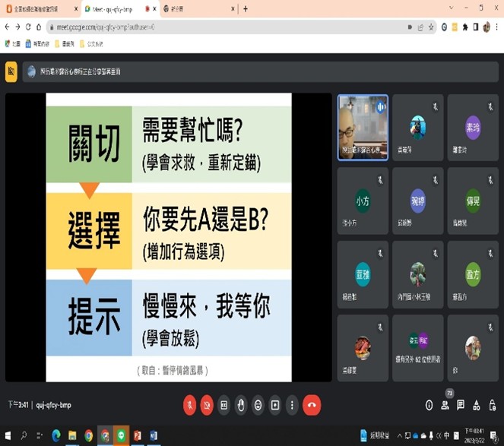Open Windows taskbar search
The width and height of the screenshot is (504, 446).
coord(24,435)
